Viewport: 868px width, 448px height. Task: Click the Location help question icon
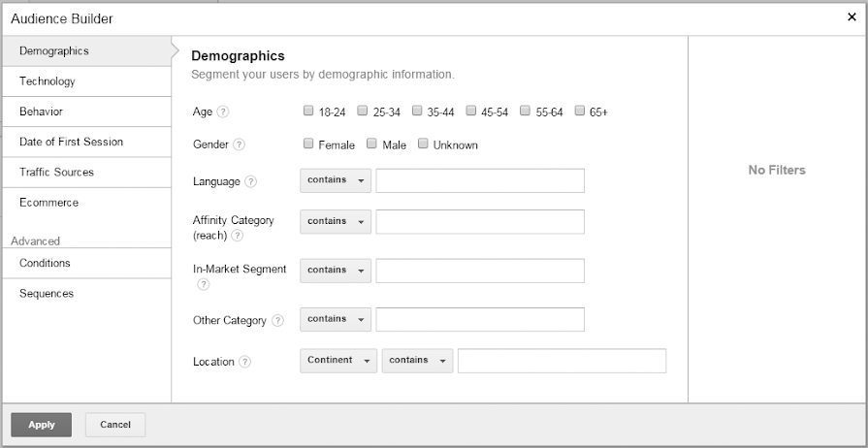(x=245, y=363)
